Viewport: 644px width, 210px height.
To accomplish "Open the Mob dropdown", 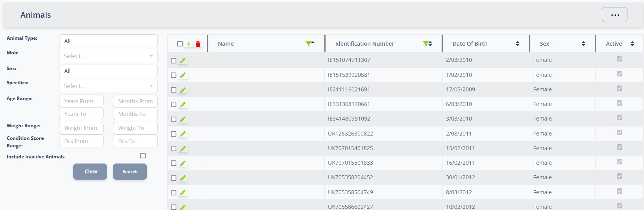I will point(108,56).
